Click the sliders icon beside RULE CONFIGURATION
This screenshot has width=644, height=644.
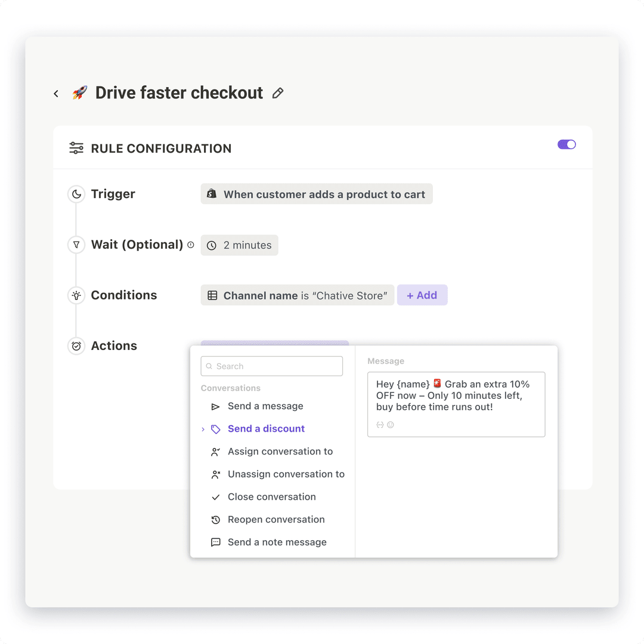76,148
